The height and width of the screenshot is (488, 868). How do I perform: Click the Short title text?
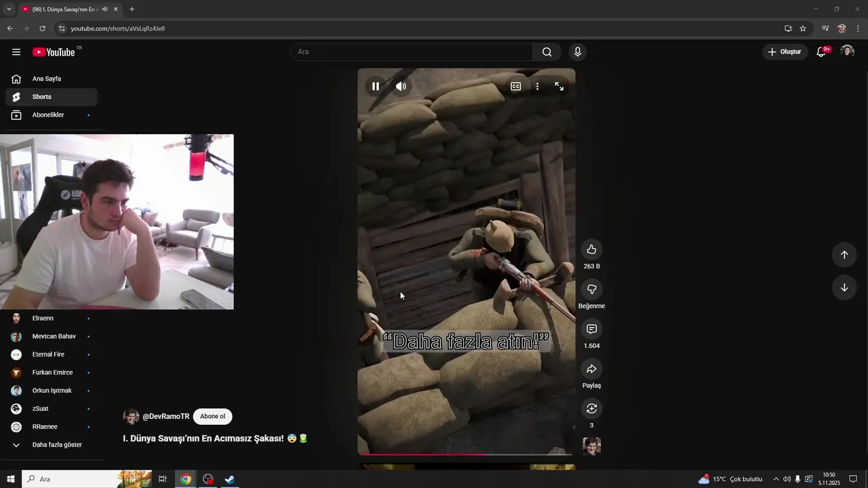(215, 439)
